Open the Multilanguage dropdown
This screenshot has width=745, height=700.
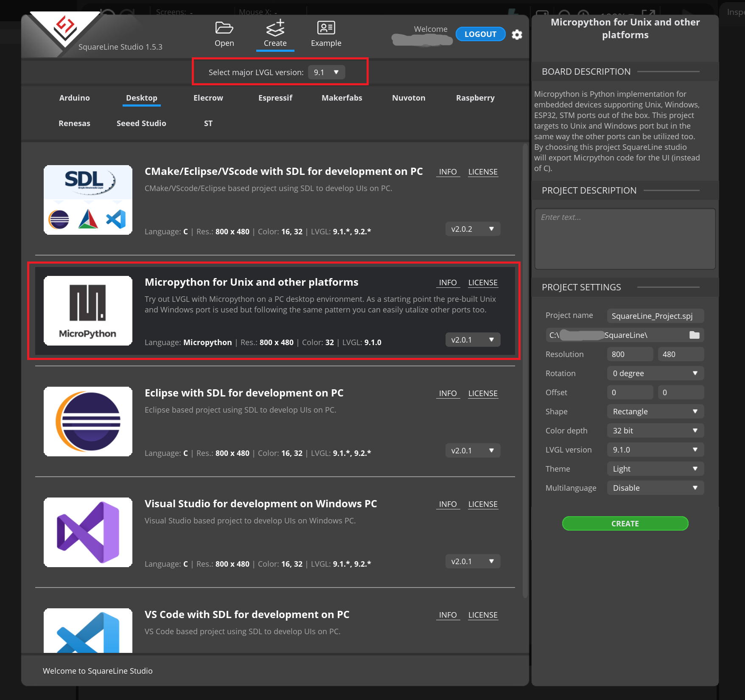pos(655,488)
